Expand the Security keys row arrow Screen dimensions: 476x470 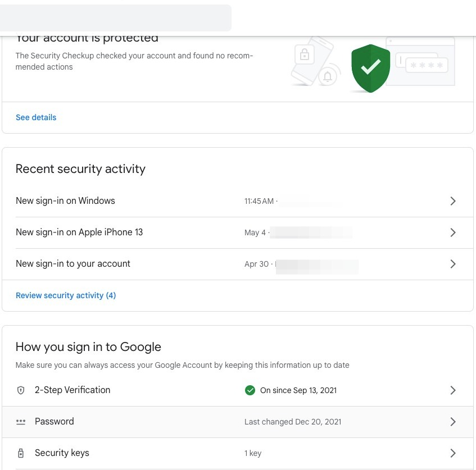point(453,453)
